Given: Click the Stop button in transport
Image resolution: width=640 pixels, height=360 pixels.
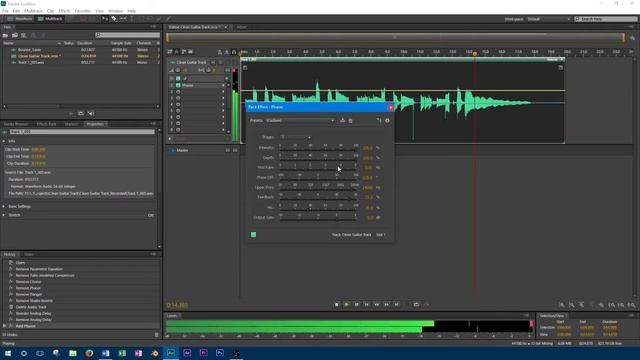Looking at the screenshot, I should click(x=336, y=304).
